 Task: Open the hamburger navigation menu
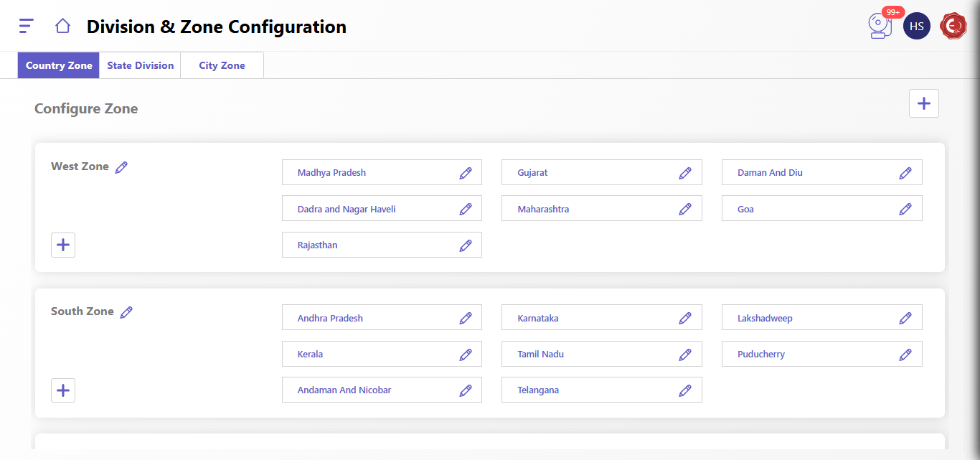27,26
